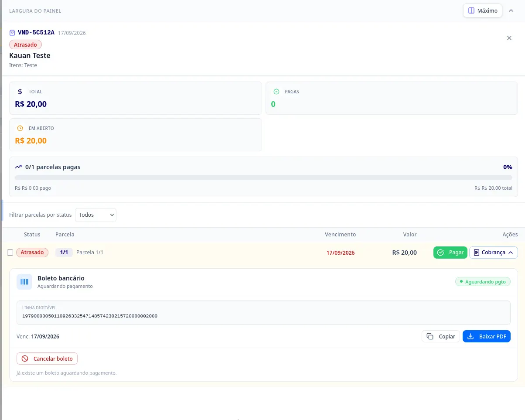Click the Vencimento column header

tap(341, 234)
